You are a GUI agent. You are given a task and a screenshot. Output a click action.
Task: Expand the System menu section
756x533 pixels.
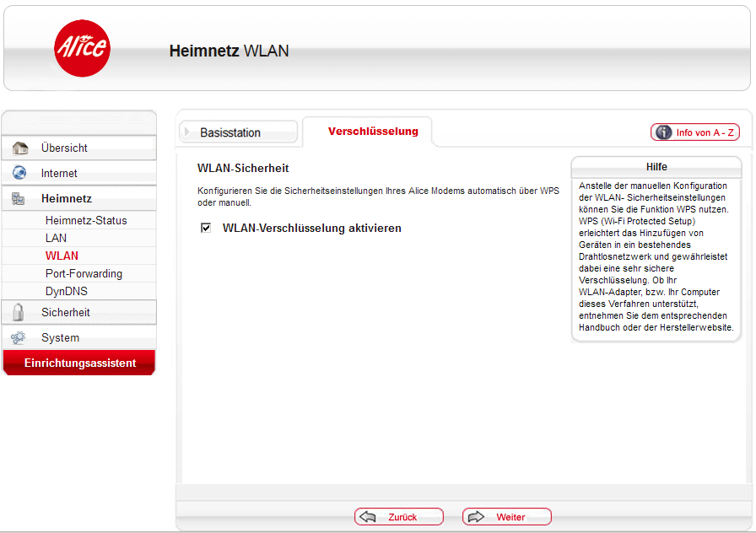coord(61,338)
